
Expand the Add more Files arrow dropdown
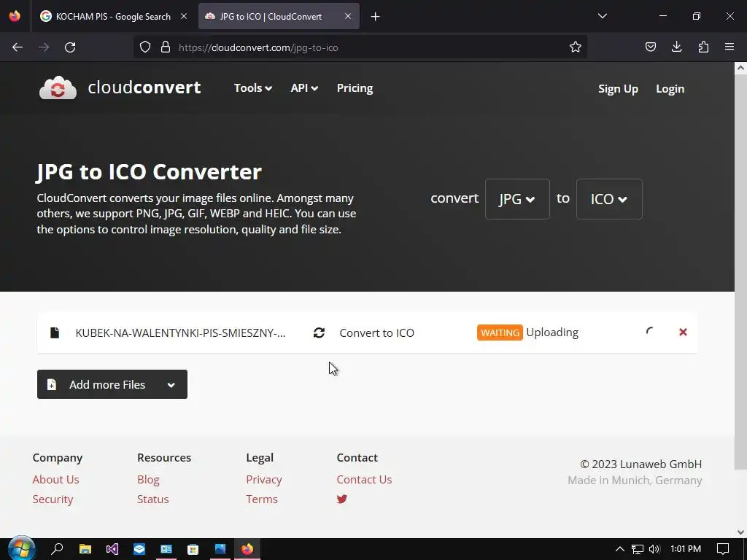tap(171, 385)
